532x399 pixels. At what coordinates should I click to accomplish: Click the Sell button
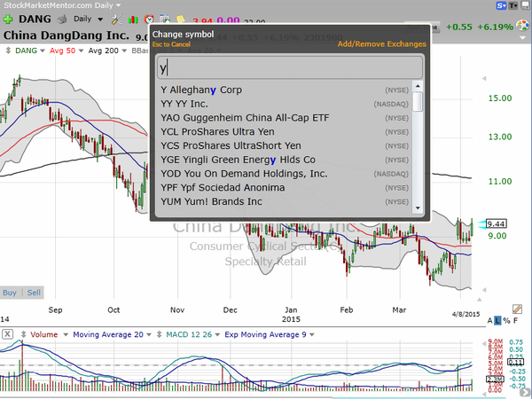pyautogui.click(x=34, y=293)
